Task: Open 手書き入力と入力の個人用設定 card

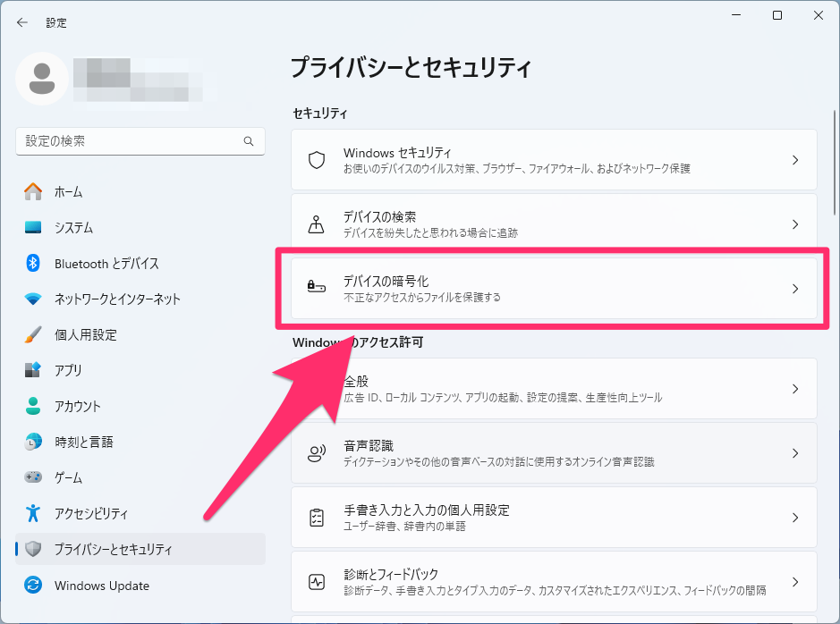Action: [x=554, y=518]
